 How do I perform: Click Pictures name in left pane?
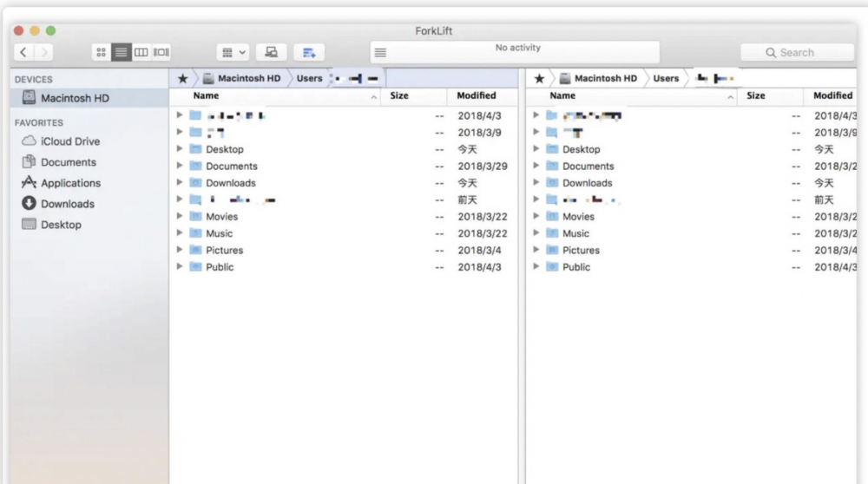(x=224, y=250)
